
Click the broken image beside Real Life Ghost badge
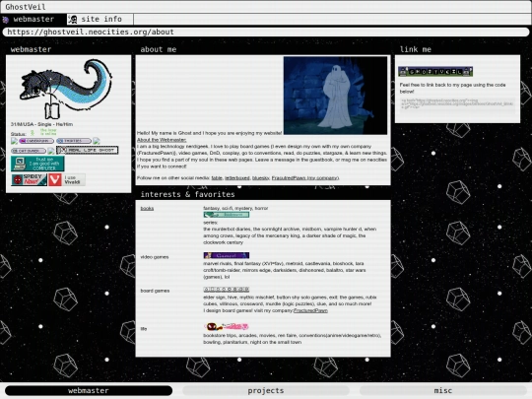coord(51,151)
